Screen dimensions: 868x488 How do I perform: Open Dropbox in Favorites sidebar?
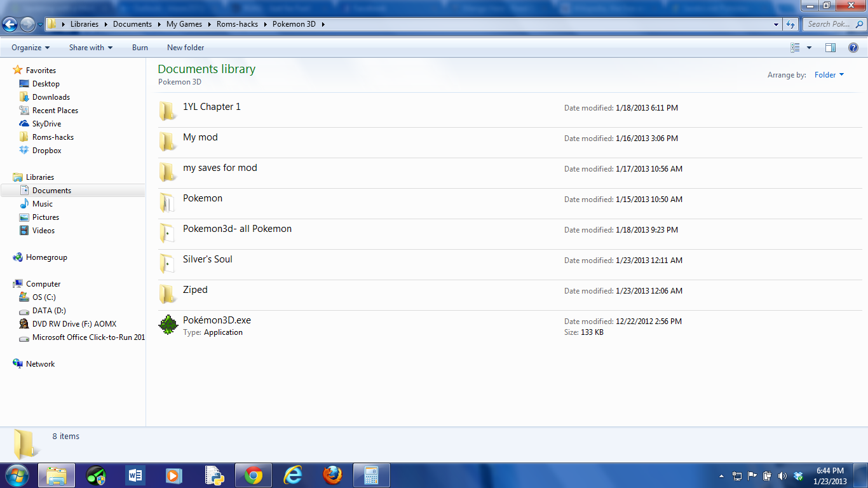click(46, 151)
